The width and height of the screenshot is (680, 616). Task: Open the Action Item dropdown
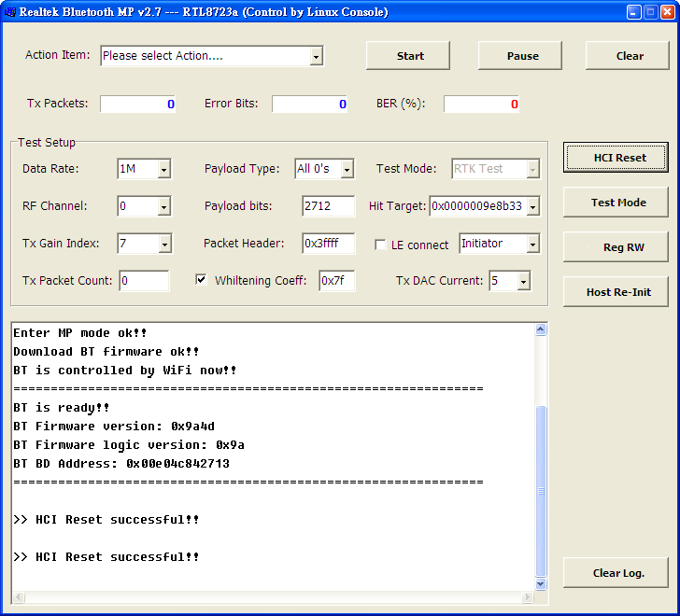(x=316, y=56)
